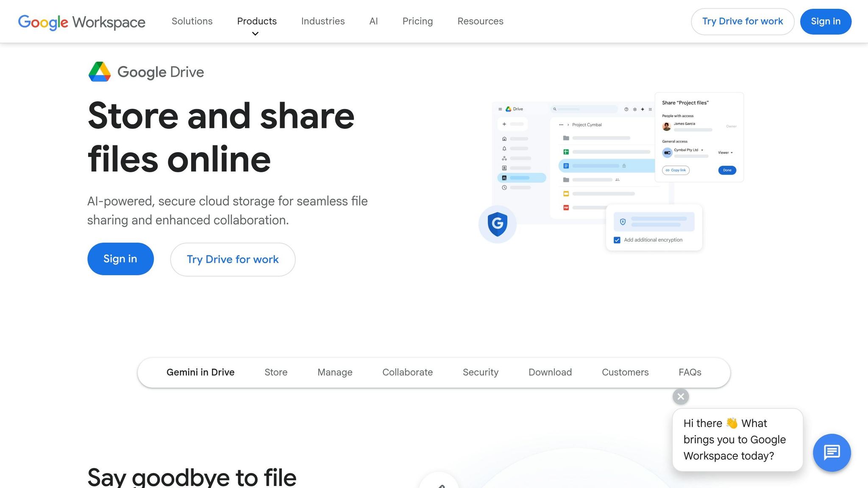Select the highlighted blue Docs file icon
Viewport: 868px width, 488px height.
[x=566, y=166]
